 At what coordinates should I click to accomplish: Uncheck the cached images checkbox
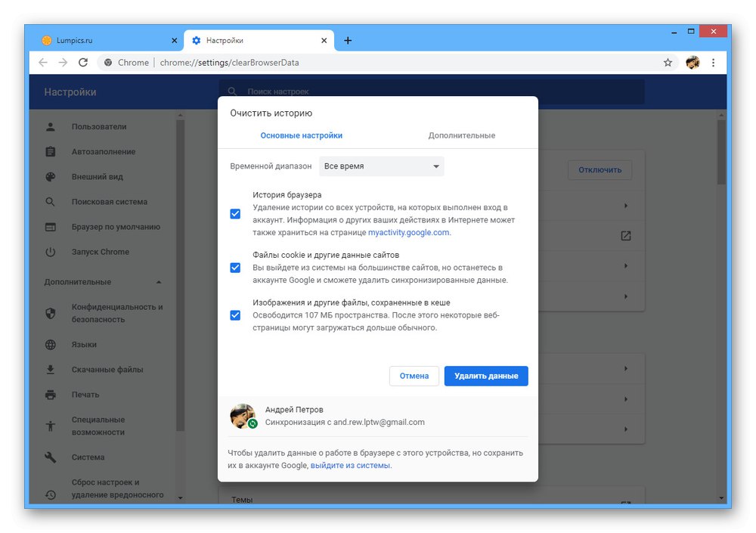click(235, 315)
